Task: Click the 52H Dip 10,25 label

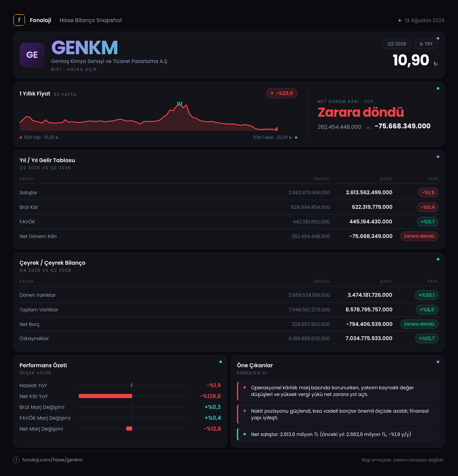Action: [x=41, y=137]
